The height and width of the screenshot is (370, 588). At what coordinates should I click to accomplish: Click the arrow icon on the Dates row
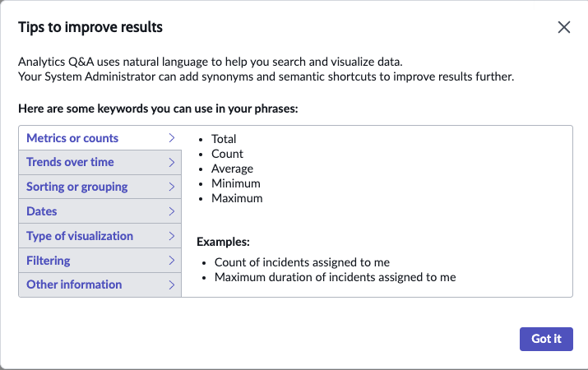point(172,211)
